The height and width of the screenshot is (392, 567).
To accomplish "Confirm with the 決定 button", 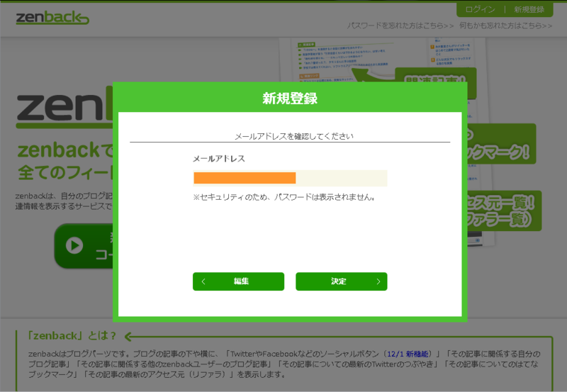I will 342,281.
